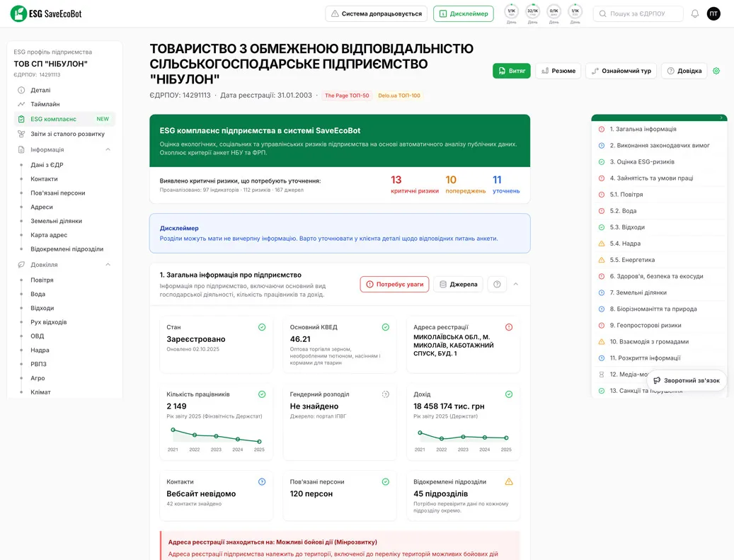Select ESG комплаєнс sidebar item
Viewport: 734px width, 560px height.
(64, 119)
